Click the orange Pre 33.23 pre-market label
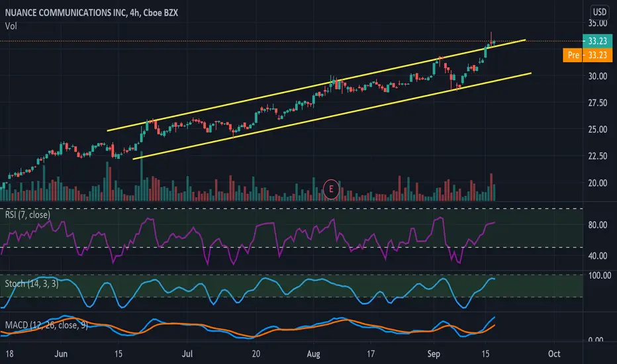The image size is (617, 364). click(587, 55)
